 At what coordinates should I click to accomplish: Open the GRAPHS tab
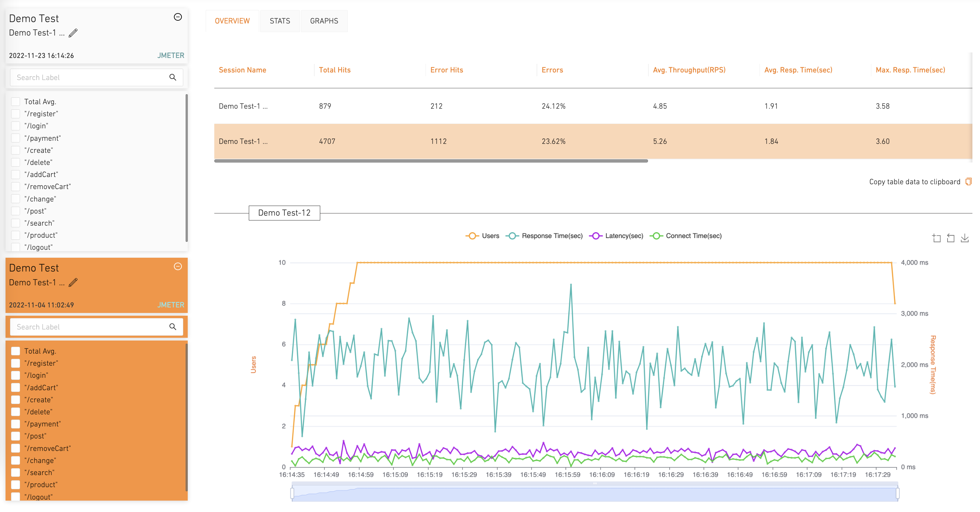(x=324, y=21)
